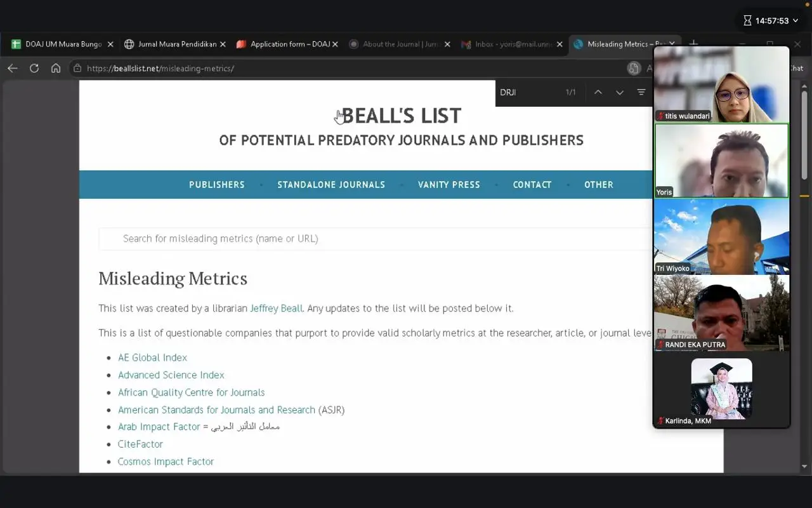
Task: Click the reader mode icon in address bar
Action: [x=633, y=68]
